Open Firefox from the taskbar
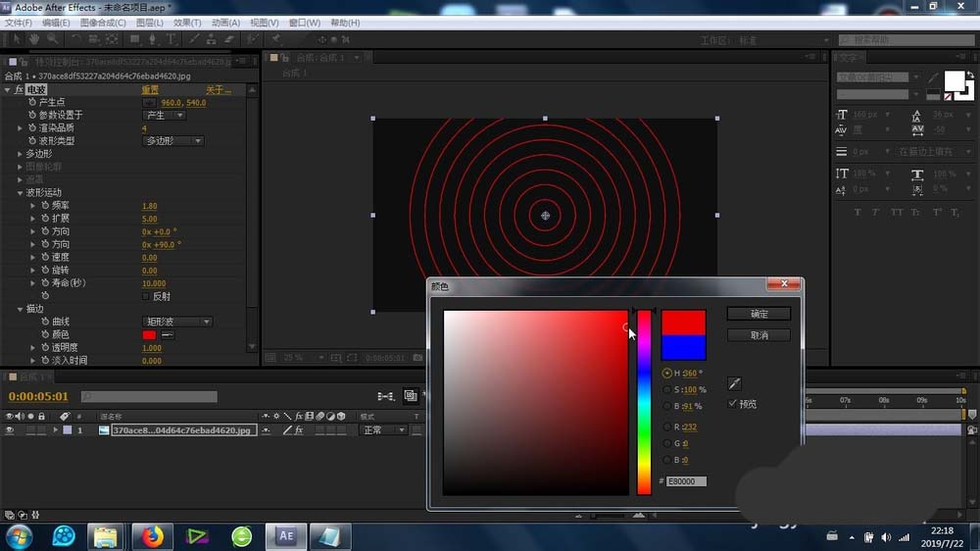Screen dimensions: 980x551 click(151, 535)
